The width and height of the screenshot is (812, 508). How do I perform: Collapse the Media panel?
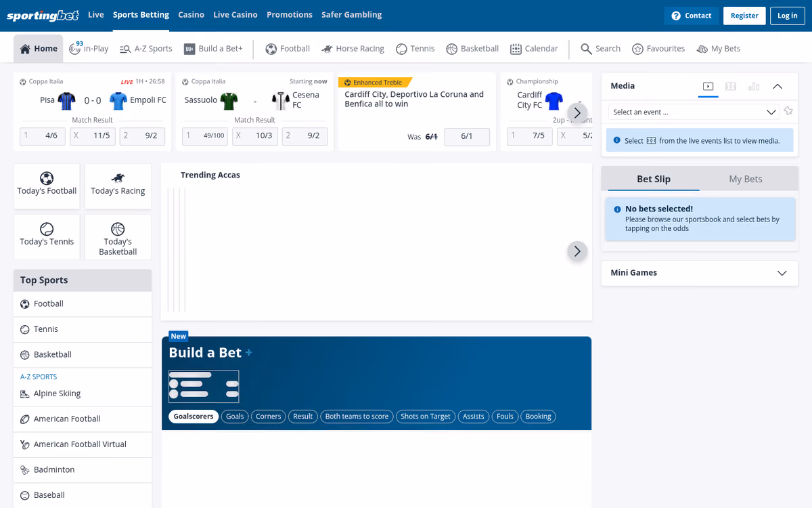coord(777,86)
